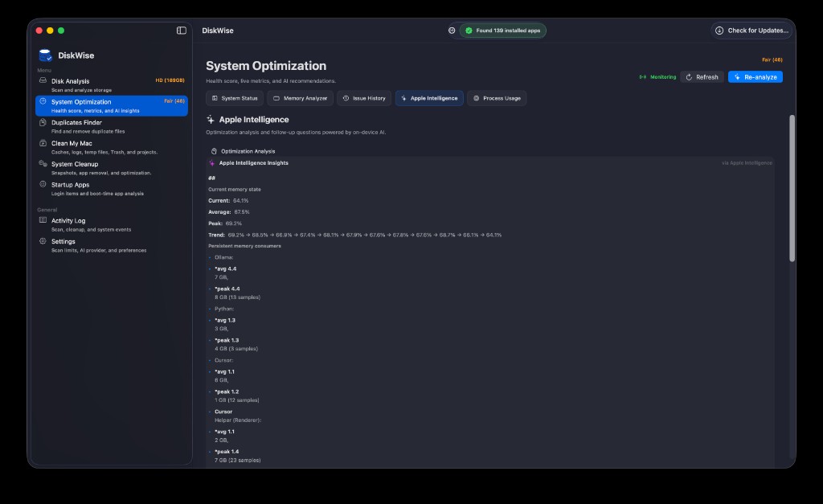Click the System Optimization page heading
Image resolution: width=823 pixels, height=504 pixels.
pos(266,66)
